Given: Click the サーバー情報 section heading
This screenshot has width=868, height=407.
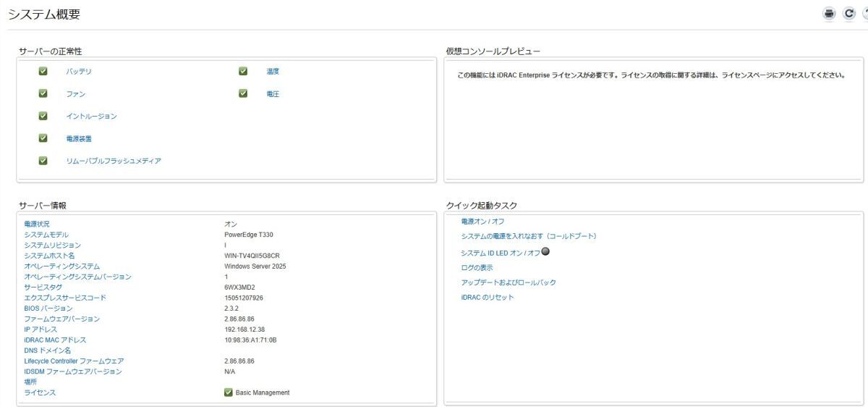Looking at the screenshot, I should point(43,206).
